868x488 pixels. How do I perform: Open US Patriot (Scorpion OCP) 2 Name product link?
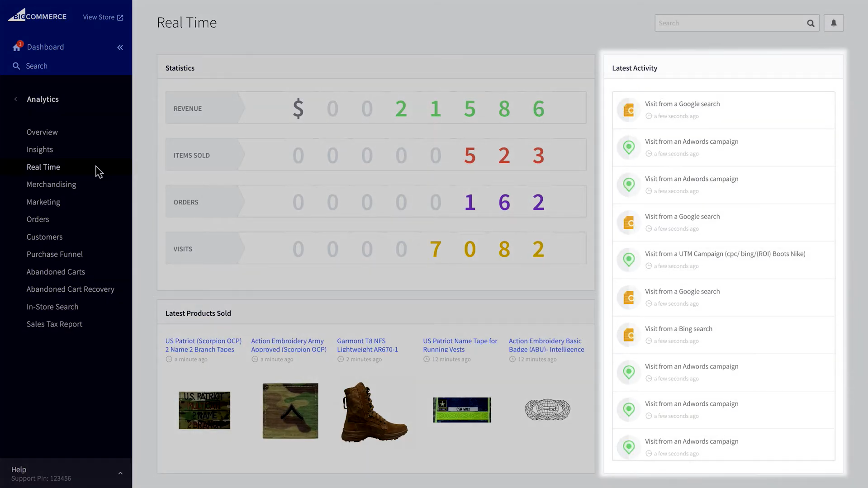[x=204, y=345]
